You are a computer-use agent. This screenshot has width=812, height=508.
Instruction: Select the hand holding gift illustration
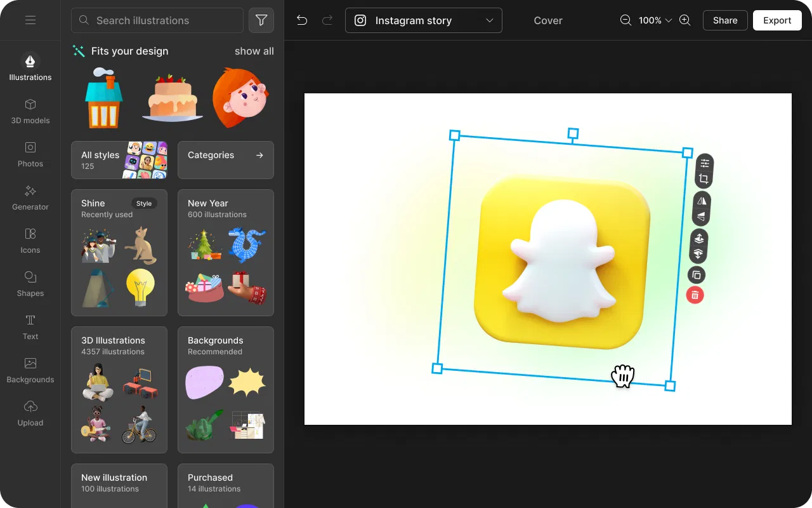(247, 287)
